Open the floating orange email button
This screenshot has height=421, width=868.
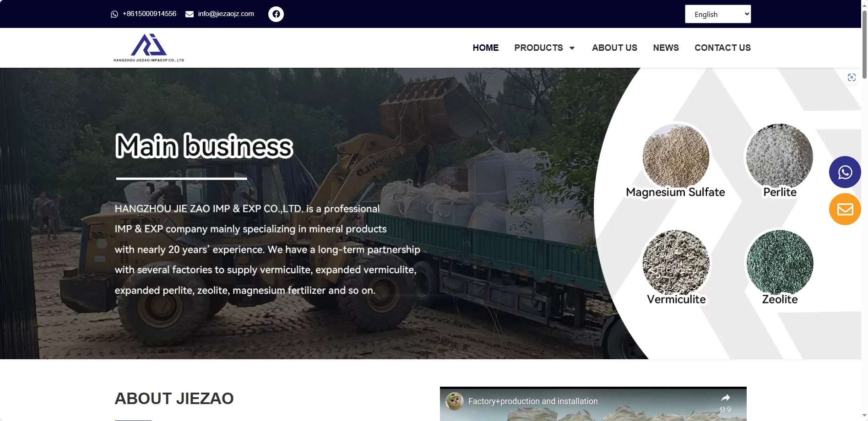click(845, 209)
